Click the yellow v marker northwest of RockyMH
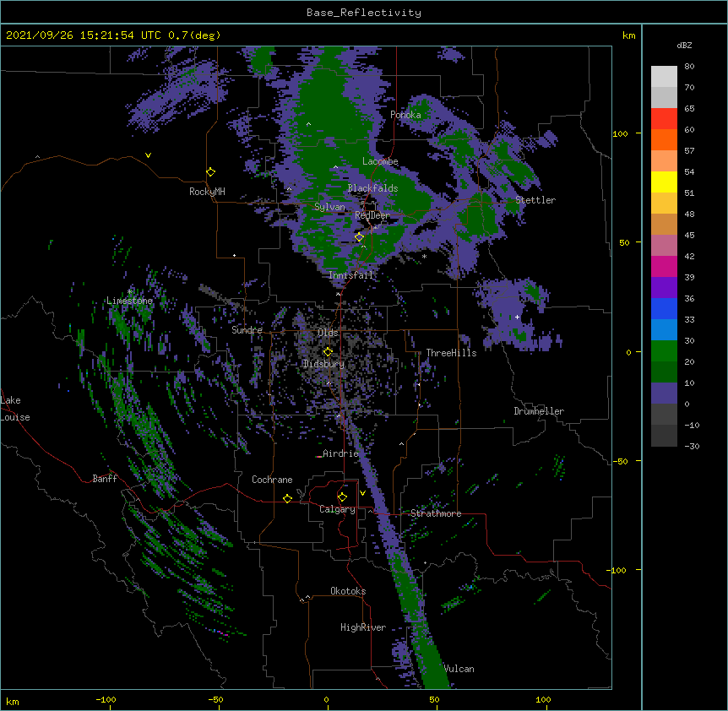728x711 pixels. pyautogui.click(x=148, y=155)
